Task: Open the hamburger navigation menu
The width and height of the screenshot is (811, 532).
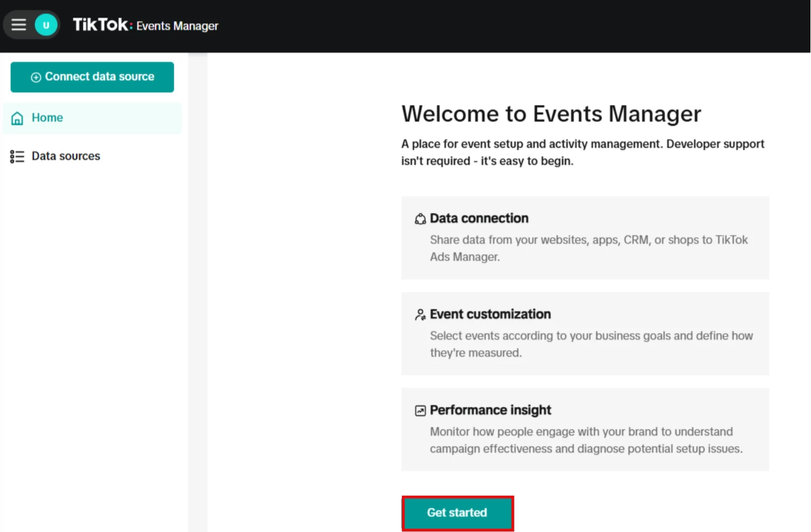Action: [19, 25]
